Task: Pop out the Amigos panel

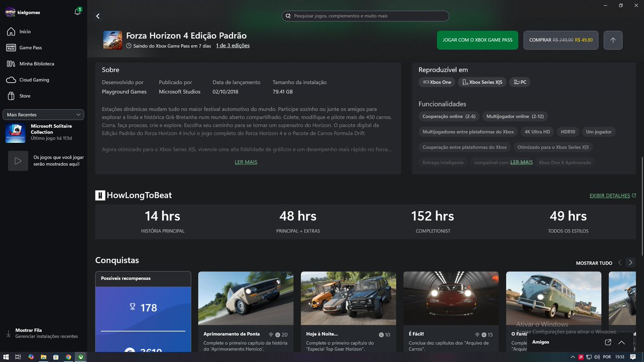Action: pos(608,342)
